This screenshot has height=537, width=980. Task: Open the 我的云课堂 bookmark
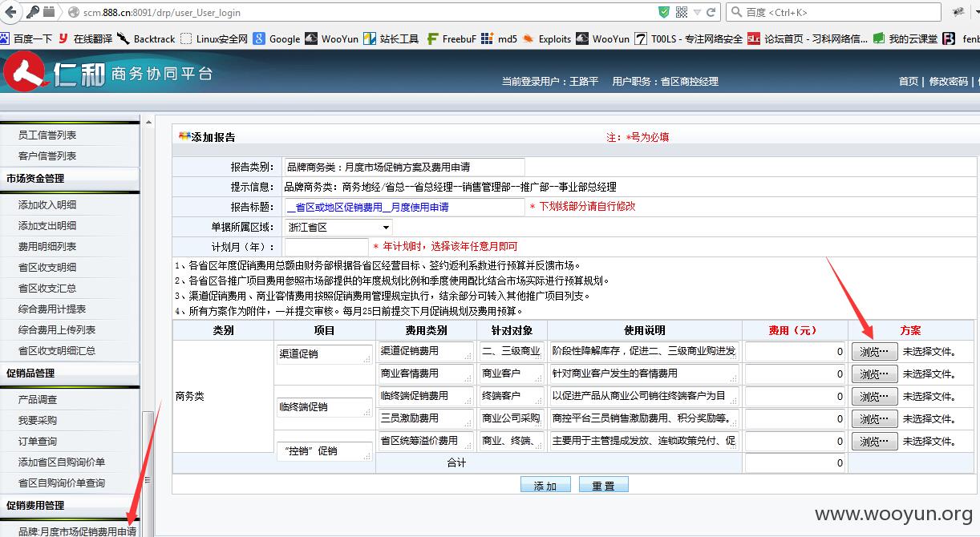(x=905, y=38)
